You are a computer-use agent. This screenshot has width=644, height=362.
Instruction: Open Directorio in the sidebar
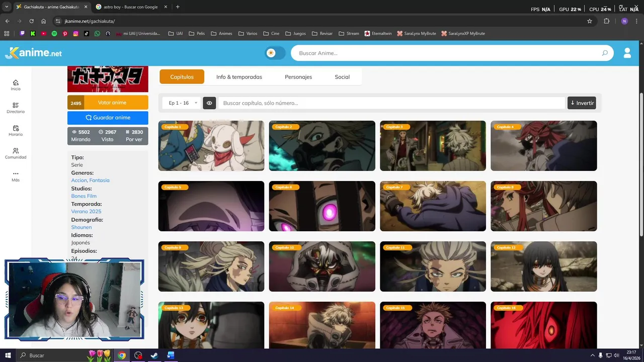point(16,108)
